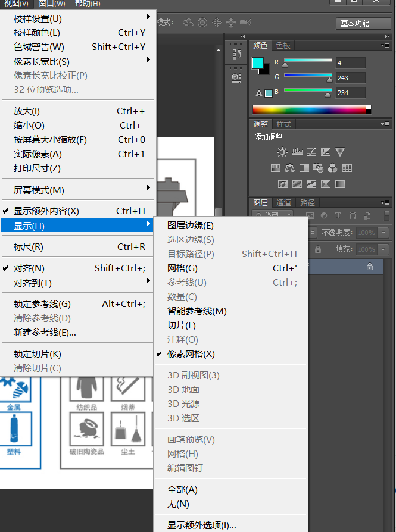Screen dimensions: 396x532
Task: Add a Posterize adjustment
Action: [297, 184]
